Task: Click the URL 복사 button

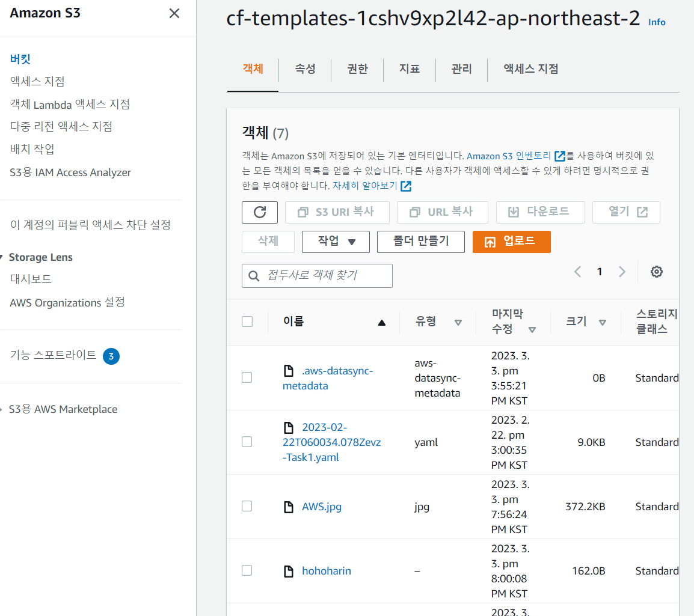Action: click(443, 212)
